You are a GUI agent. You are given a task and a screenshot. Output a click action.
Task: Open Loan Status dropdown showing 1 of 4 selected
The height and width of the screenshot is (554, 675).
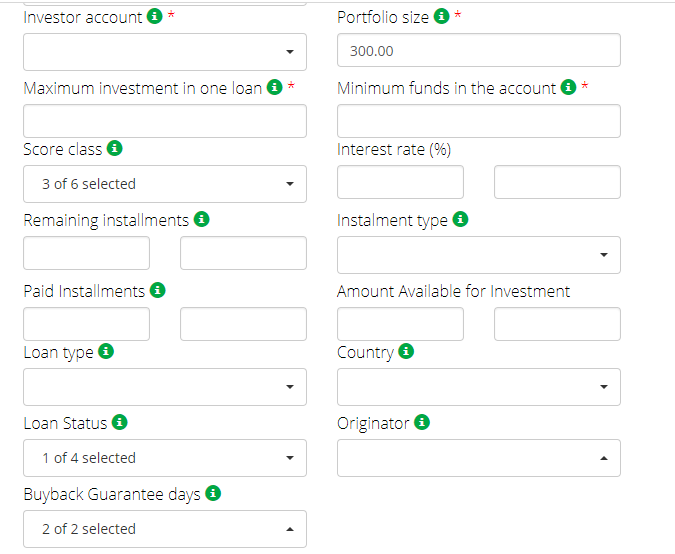pos(164,458)
